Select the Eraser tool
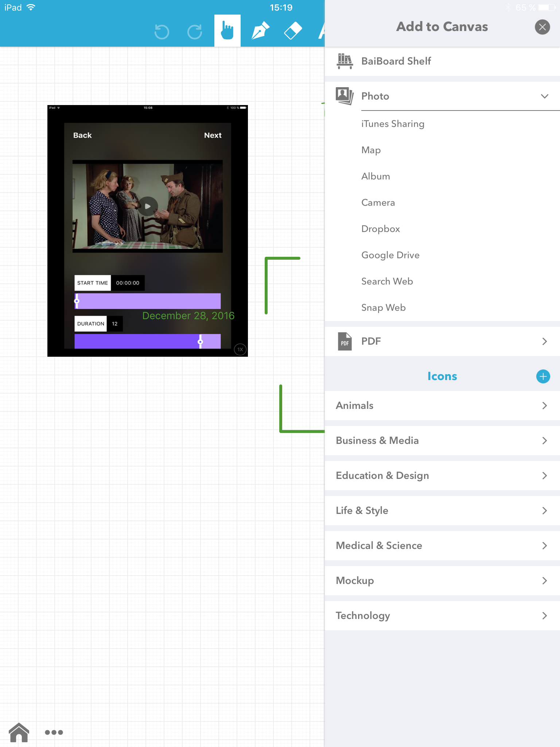Screen dimensions: 560x747 (293, 31)
